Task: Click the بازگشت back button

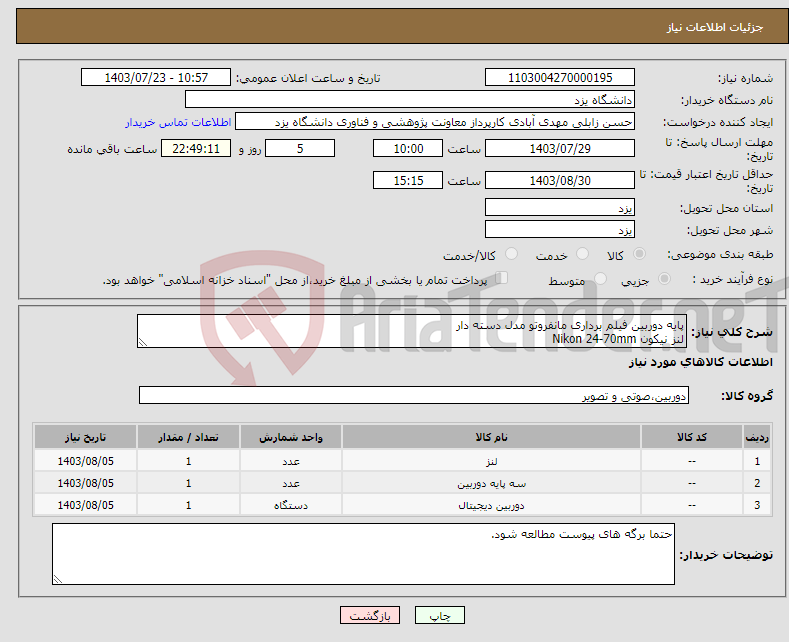Action: 370,615
